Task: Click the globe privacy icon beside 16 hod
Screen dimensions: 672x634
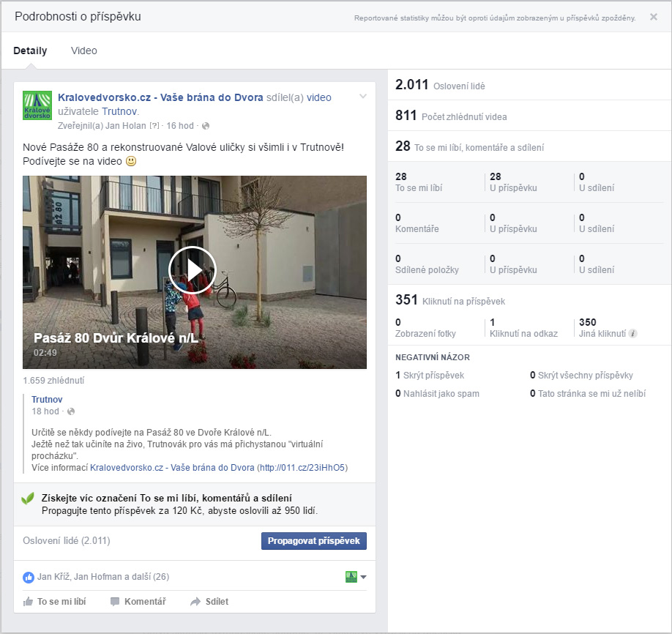Action: click(x=206, y=126)
